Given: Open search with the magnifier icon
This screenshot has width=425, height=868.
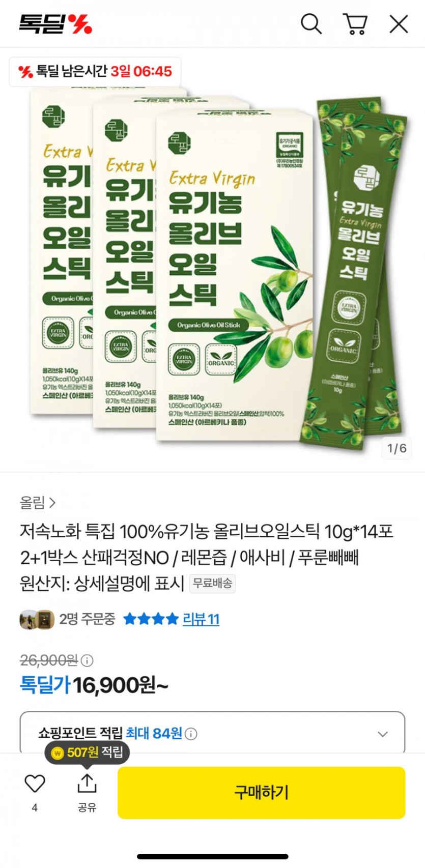Looking at the screenshot, I should pyautogui.click(x=311, y=23).
